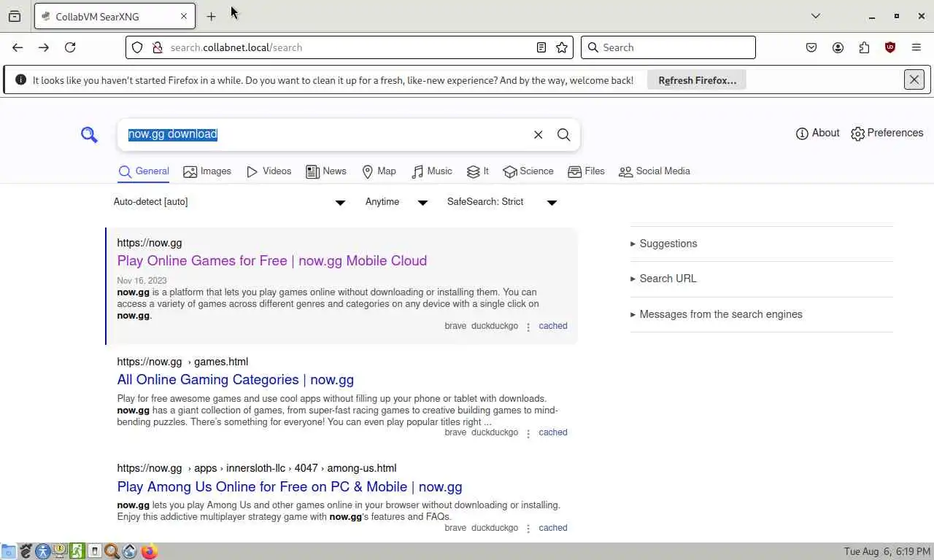Open cached link for Gaming Categories result
The image size is (934, 560).
coord(553,432)
